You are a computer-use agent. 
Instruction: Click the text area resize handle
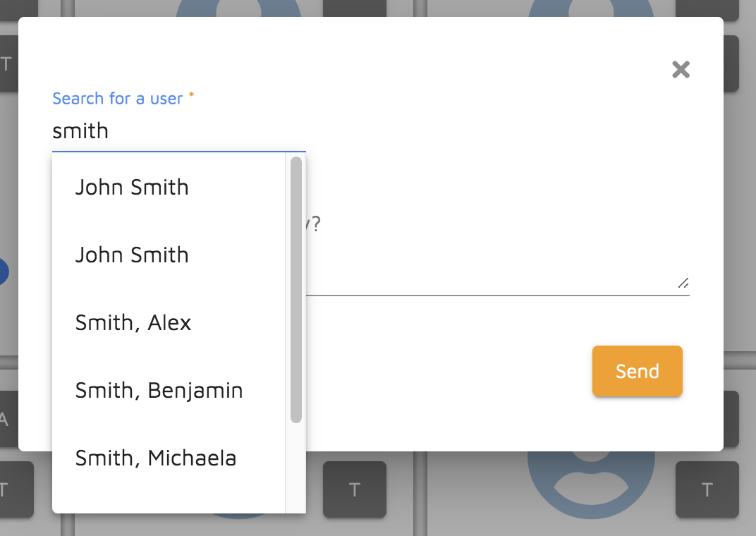pos(683,283)
